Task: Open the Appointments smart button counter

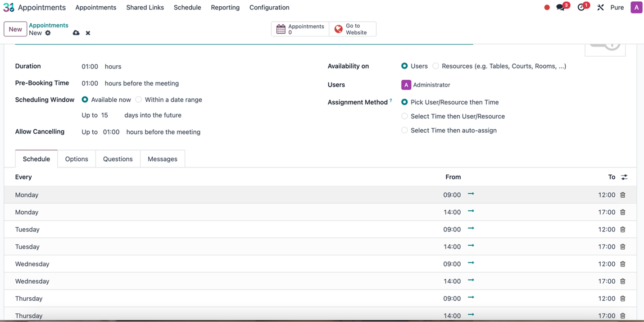Action: (300, 29)
